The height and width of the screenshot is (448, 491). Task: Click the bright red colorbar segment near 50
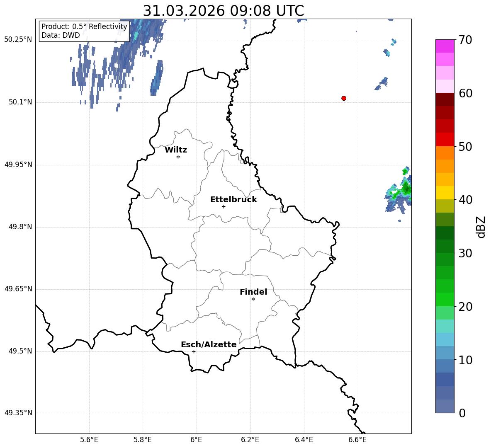pos(445,140)
